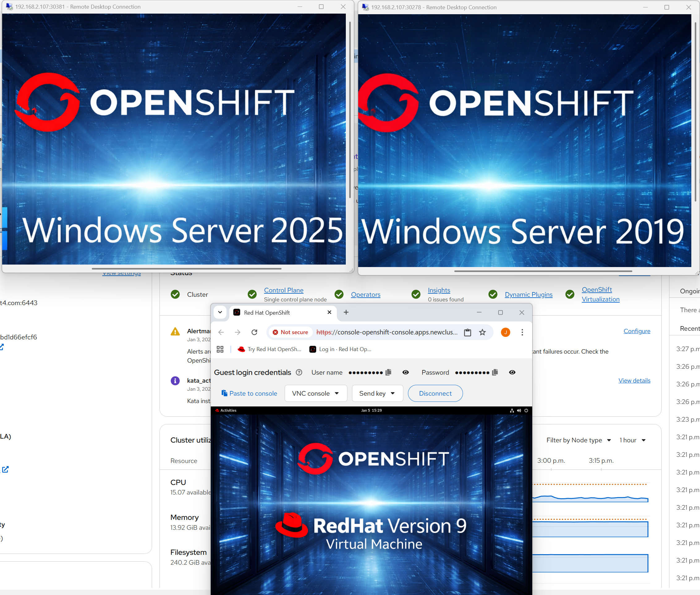Screen dimensions: 700x595
Task: Click the 3:27 p.m. recent event entry
Action: 688,349
